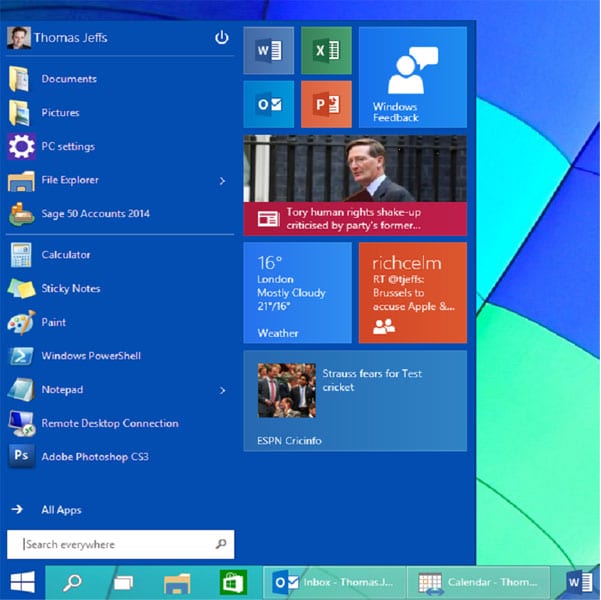Viewport: 601px width, 600px height.
Task: Open Task View on the taskbar
Action: [123, 583]
